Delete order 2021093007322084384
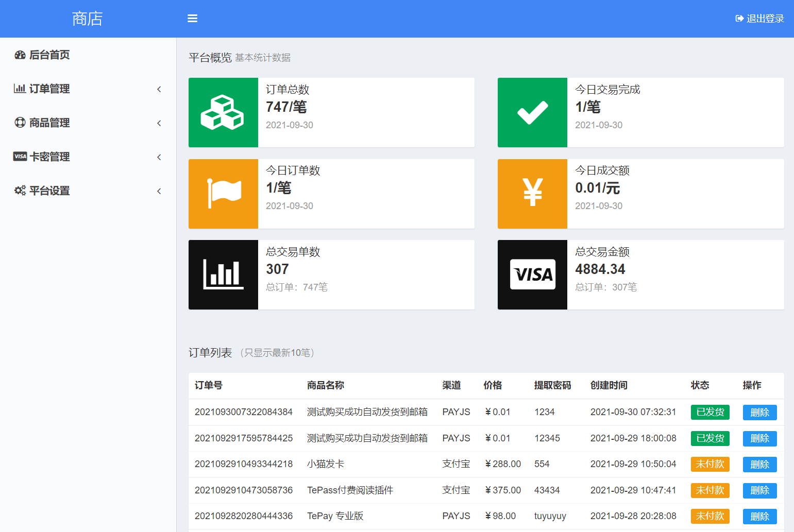Viewport: 794px width, 532px height. 759,413
